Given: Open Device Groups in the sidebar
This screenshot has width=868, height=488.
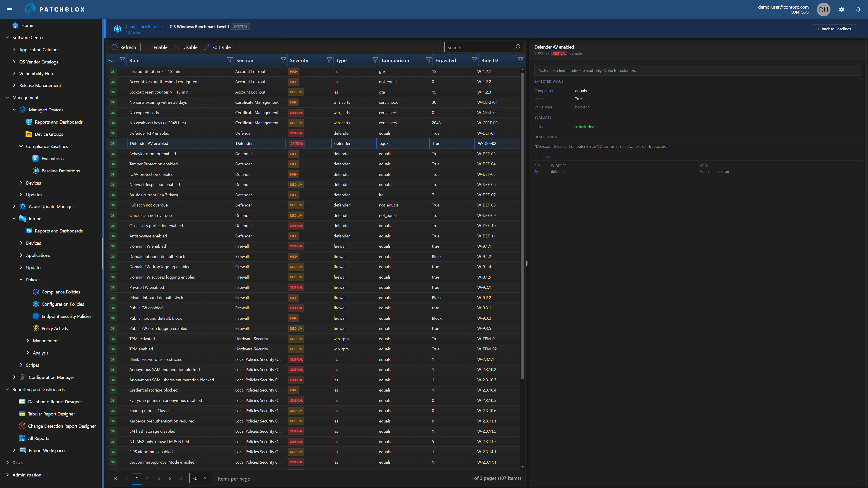Looking at the screenshot, I should coord(49,134).
